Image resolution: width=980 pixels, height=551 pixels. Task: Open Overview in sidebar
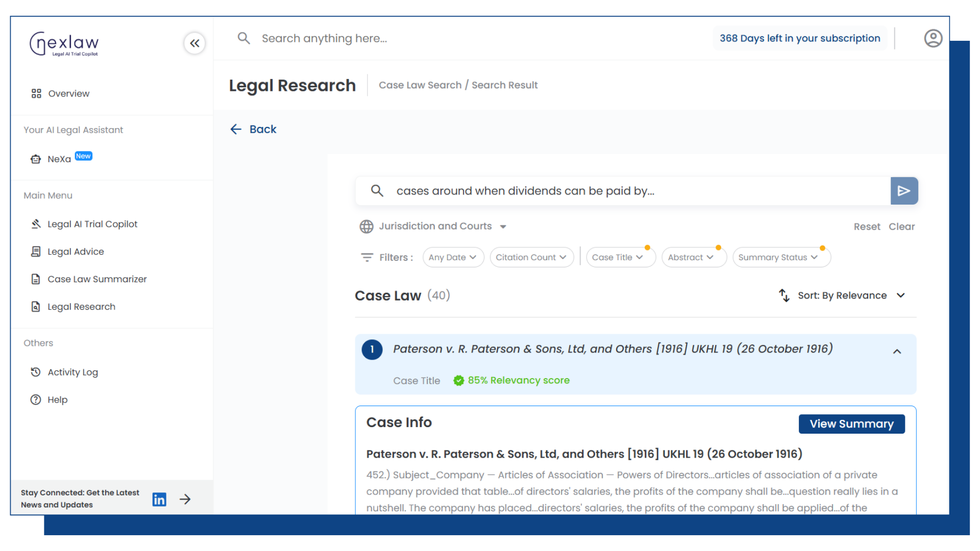(x=69, y=93)
